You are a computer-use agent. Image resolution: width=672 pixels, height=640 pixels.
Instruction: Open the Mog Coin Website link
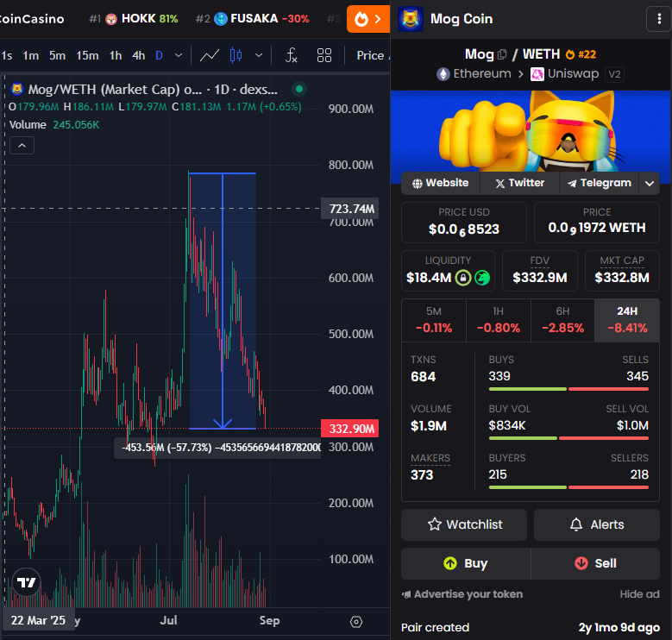(x=441, y=184)
